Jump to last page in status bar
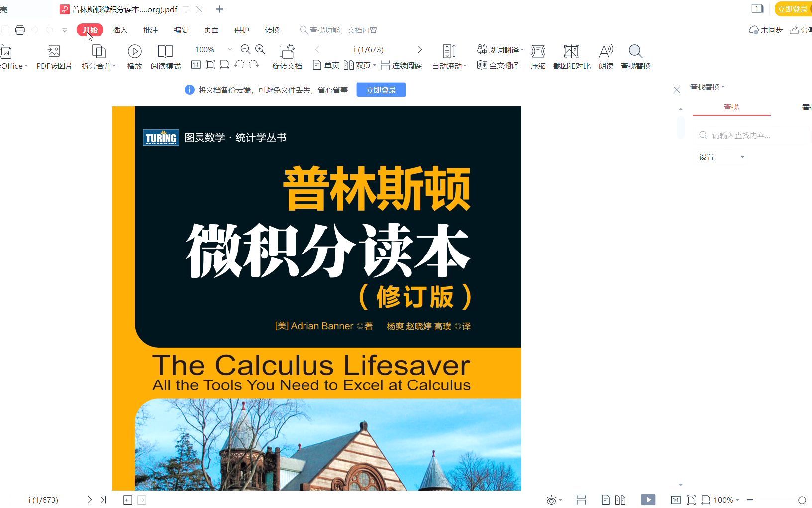This screenshot has height=508, width=812. pyautogui.click(x=103, y=500)
